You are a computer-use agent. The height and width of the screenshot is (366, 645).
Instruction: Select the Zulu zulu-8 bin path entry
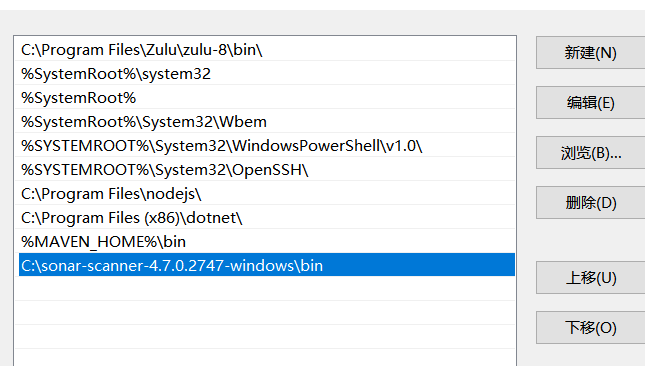265,50
